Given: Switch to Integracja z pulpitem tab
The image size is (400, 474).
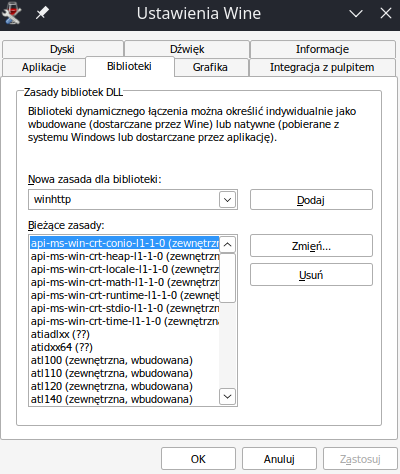Looking at the screenshot, I should point(322,67).
